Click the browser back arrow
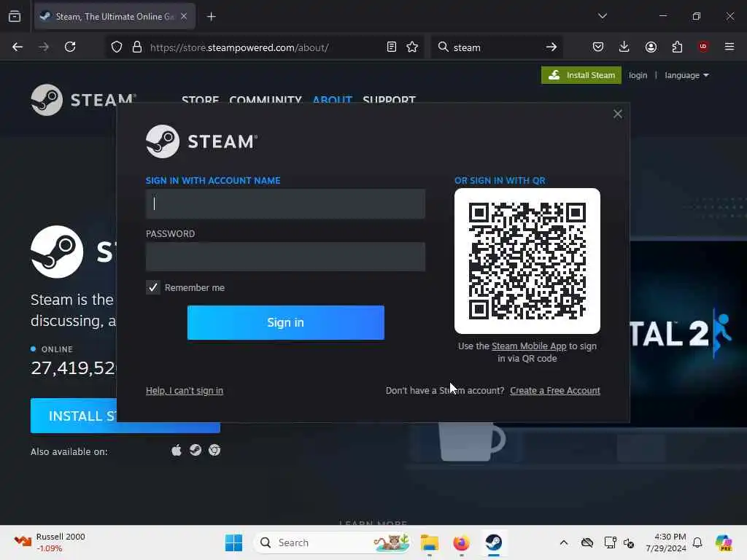The image size is (747, 560). pos(18,47)
